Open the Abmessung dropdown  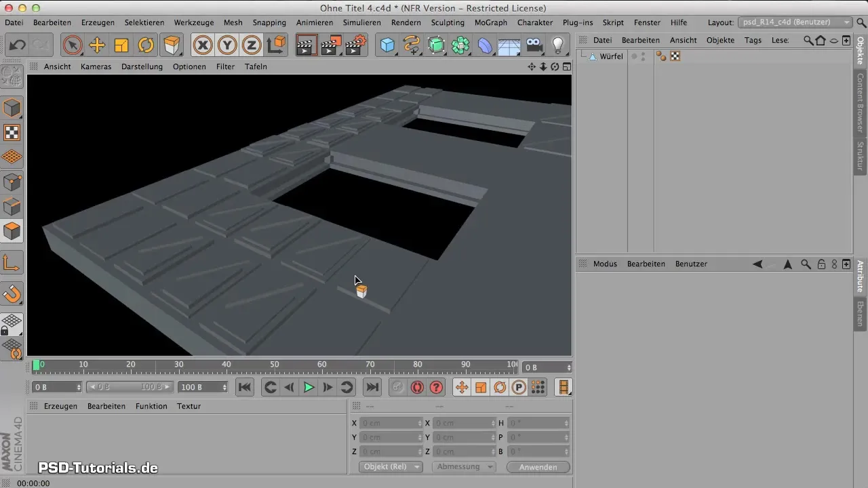tap(463, 467)
